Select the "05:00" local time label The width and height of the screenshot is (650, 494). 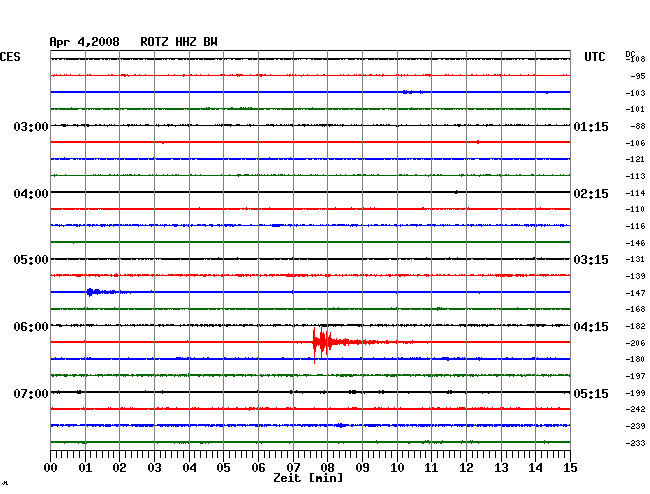point(31,260)
